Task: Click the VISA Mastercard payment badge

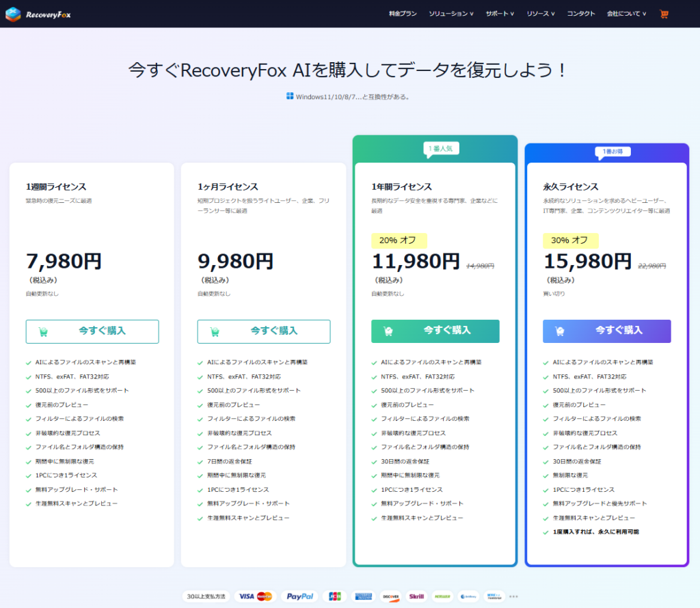Action: (256, 596)
